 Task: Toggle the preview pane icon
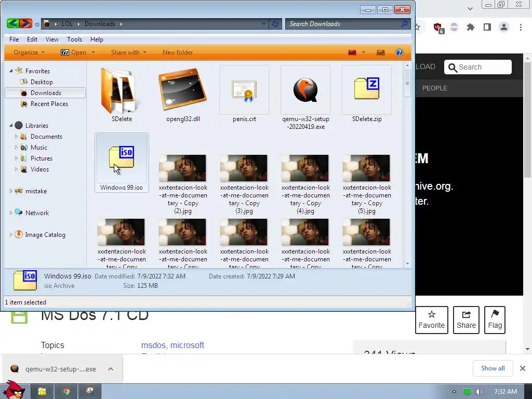tap(381, 52)
